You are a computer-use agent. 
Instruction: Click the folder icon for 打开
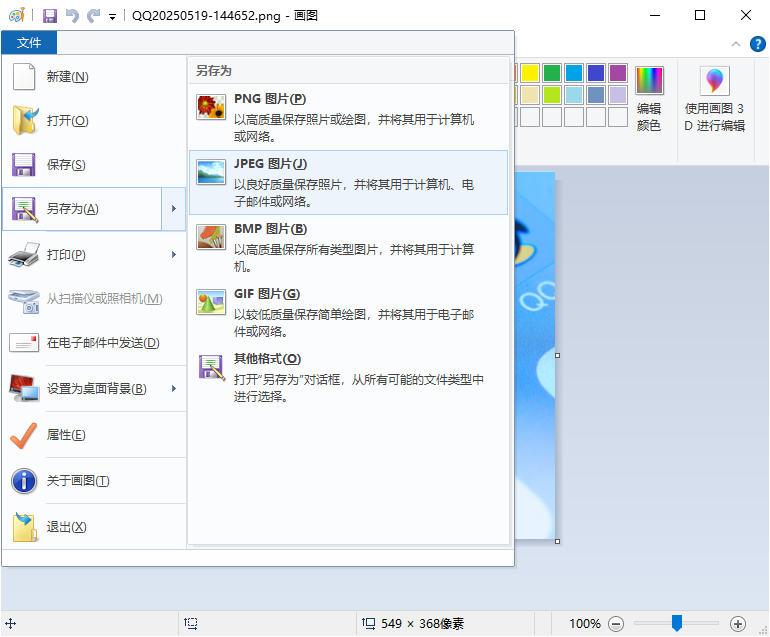[25, 120]
